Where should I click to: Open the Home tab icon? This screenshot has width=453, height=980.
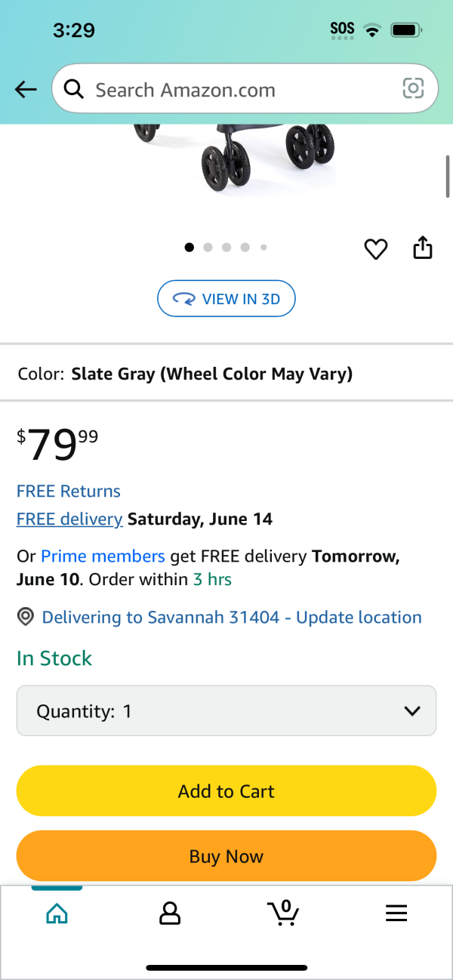pyautogui.click(x=57, y=914)
